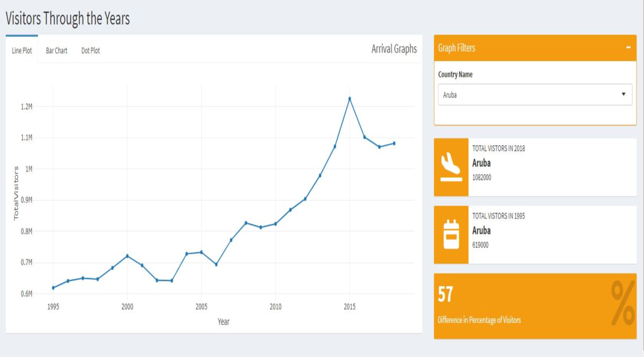The height and width of the screenshot is (357, 644).
Task: Click the dropdown arrow beside Aruba
Action: [623, 94]
